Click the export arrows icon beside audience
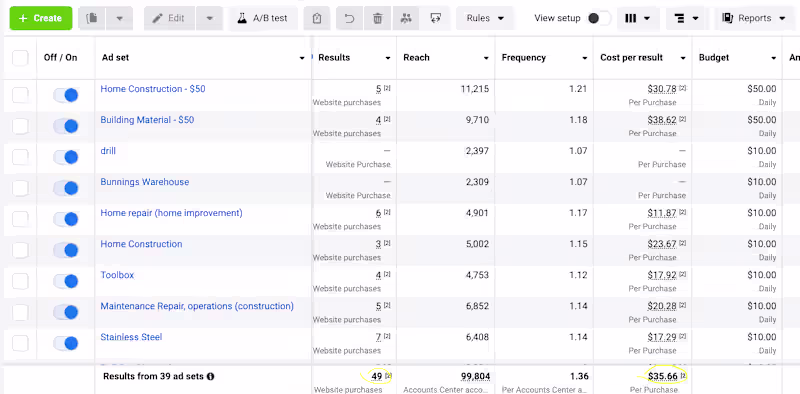Viewport: 800px width, 394px height. (435, 18)
